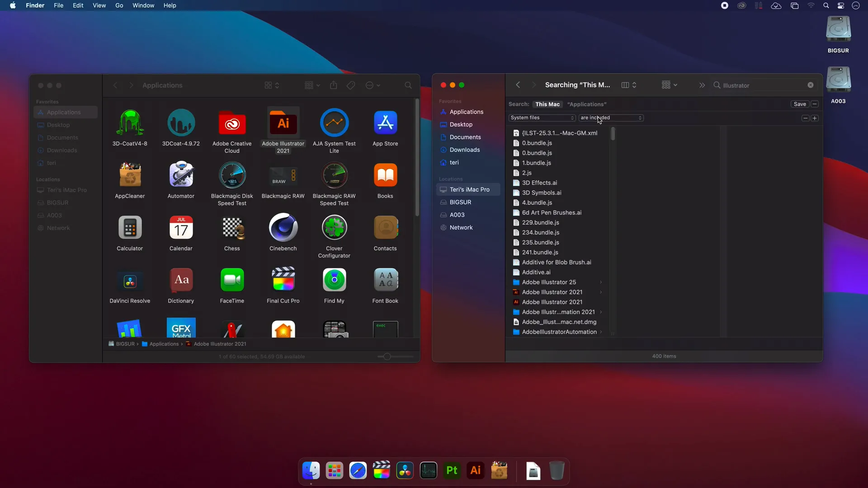868x488 pixels.
Task: Clear the Illustrator search field
Action: click(811, 85)
